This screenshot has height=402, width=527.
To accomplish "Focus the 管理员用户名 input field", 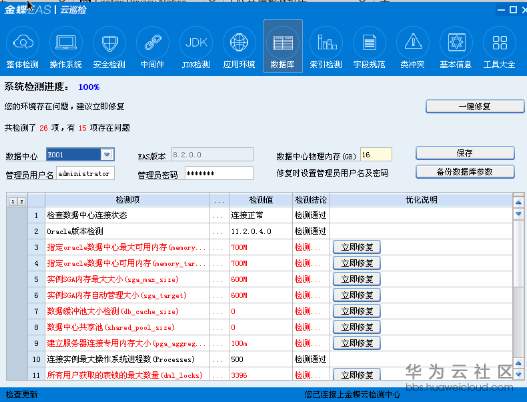I will pyautogui.click(x=85, y=173).
